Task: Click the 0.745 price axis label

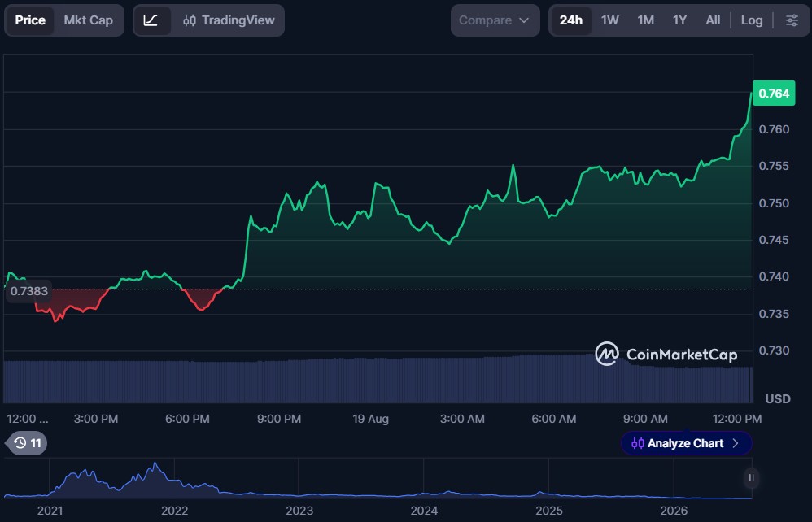Action: 774,240
